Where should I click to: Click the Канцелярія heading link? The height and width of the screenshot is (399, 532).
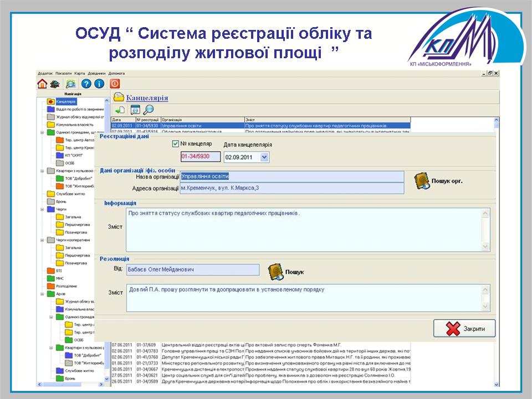click(x=147, y=98)
